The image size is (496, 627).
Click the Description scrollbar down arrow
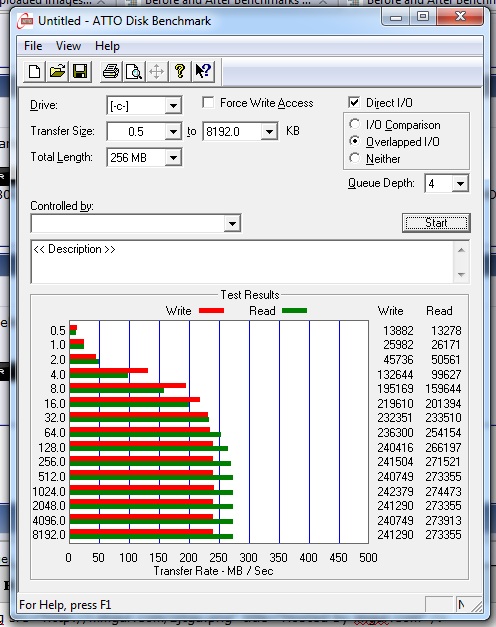(x=461, y=275)
